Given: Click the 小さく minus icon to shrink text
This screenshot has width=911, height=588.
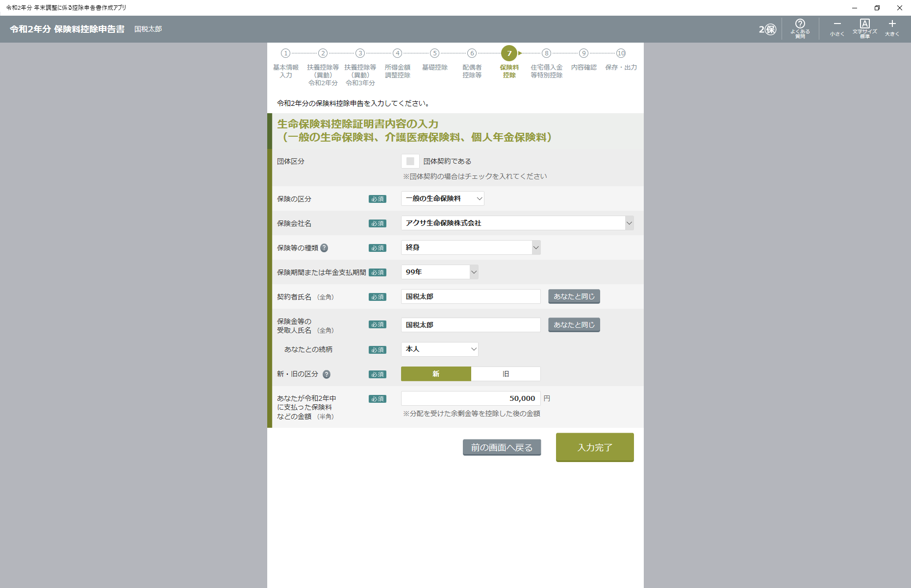Looking at the screenshot, I should 837,28.
